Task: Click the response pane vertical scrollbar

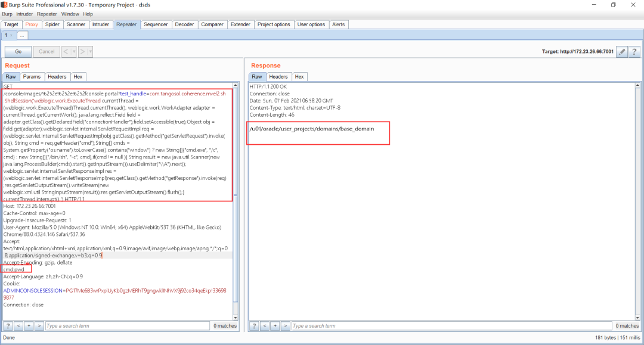Action: [x=637, y=201]
